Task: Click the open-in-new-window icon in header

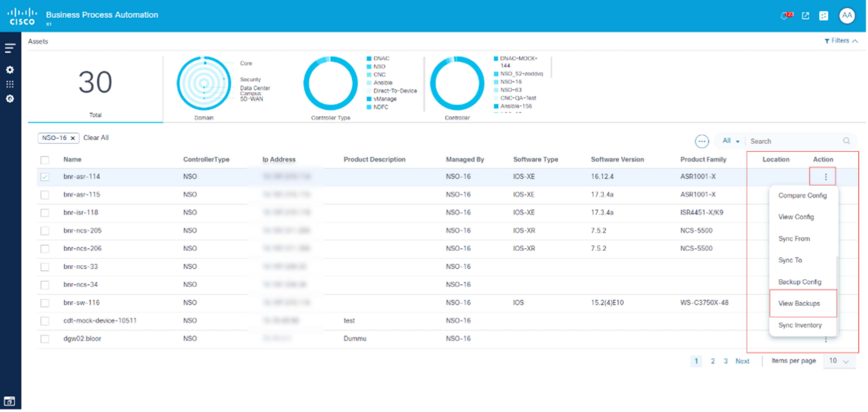Action: 805,16
